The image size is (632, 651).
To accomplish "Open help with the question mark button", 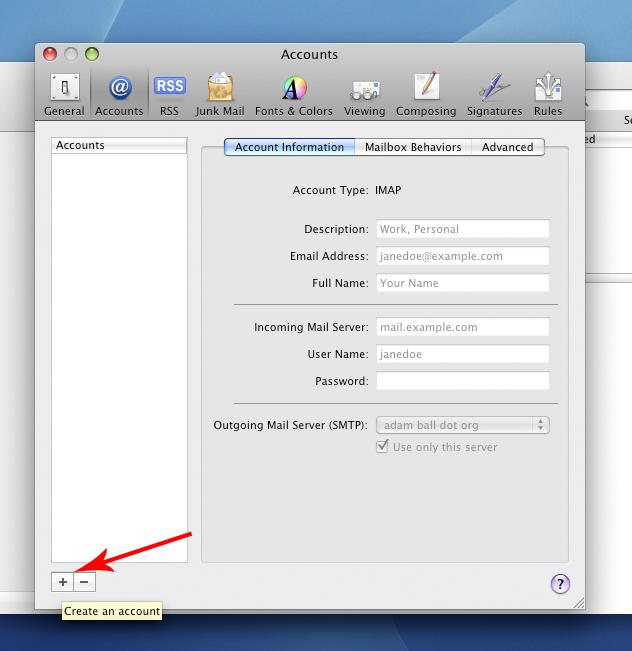I will [x=560, y=584].
